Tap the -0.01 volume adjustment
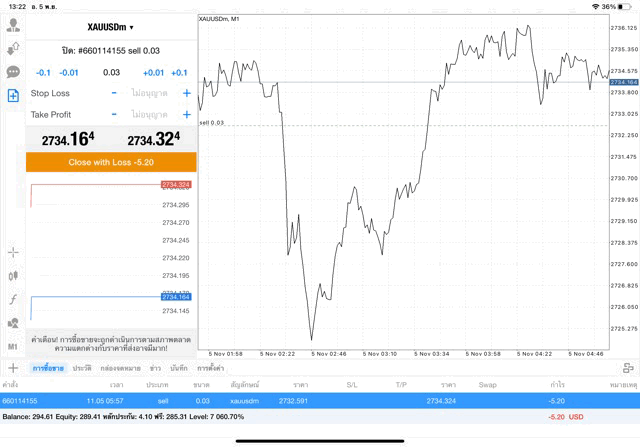This screenshot has width=640, height=447. pos(69,72)
